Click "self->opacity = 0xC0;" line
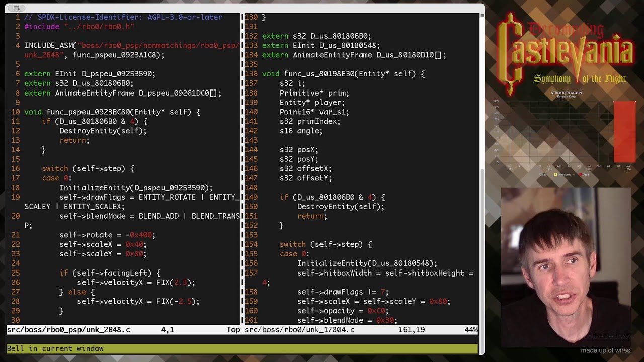 tap(343, 311)
